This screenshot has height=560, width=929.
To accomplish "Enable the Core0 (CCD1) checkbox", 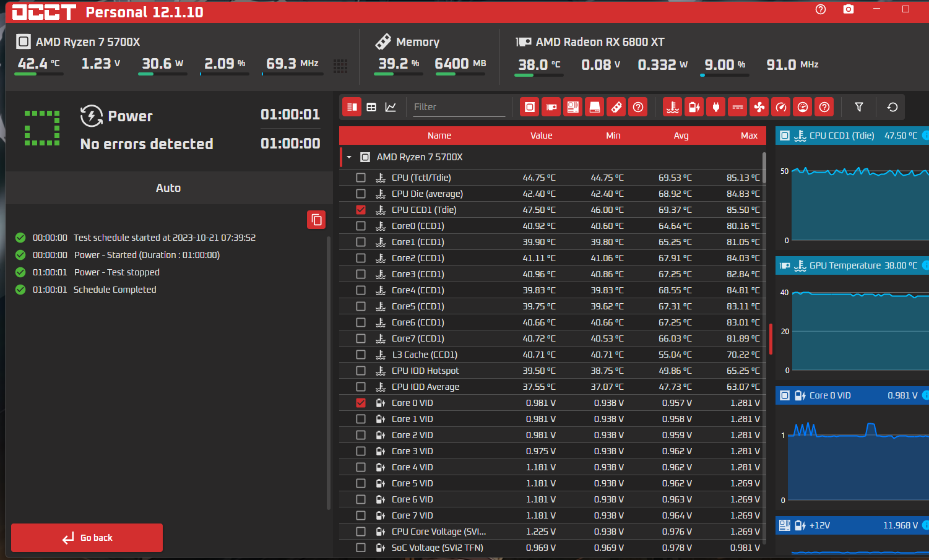I will (x=361, y=226).
